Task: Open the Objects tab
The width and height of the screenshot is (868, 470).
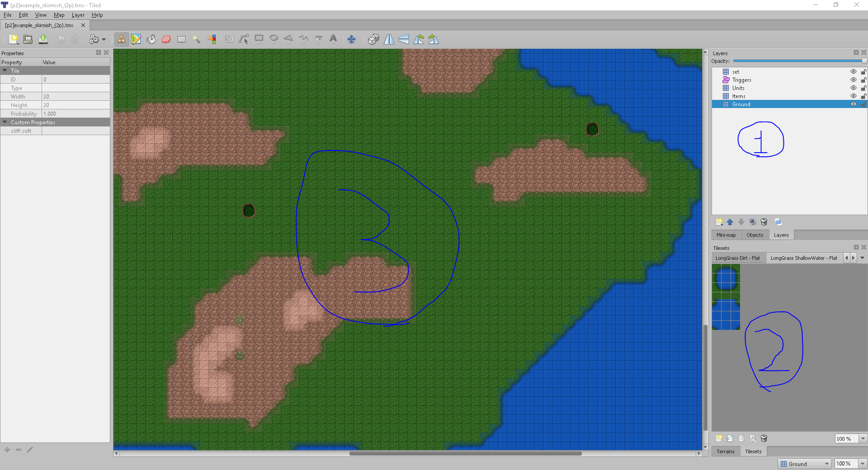Action: coord(755,235)
